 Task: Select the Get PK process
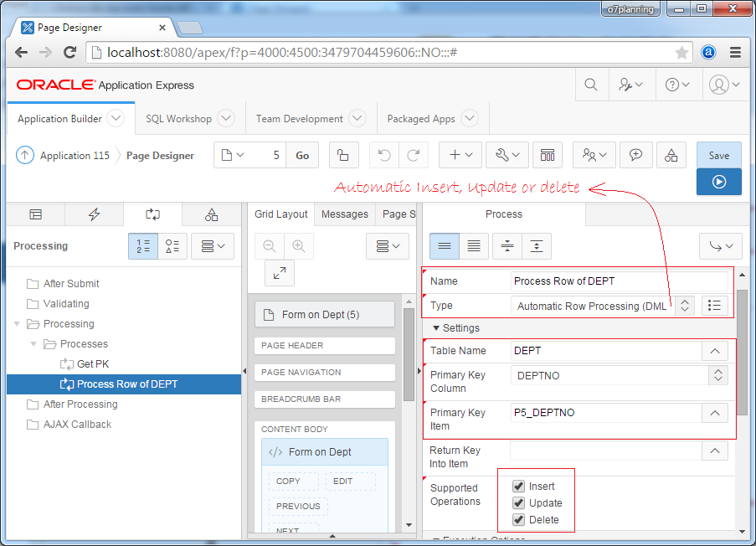click(x=93, y=363)
